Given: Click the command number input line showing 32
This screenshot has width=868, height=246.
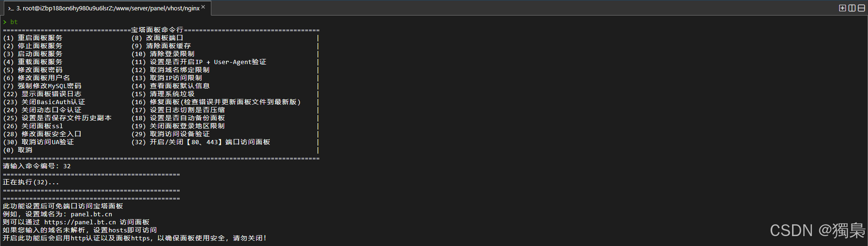Looking at the screenshot, I should (37, 166).
